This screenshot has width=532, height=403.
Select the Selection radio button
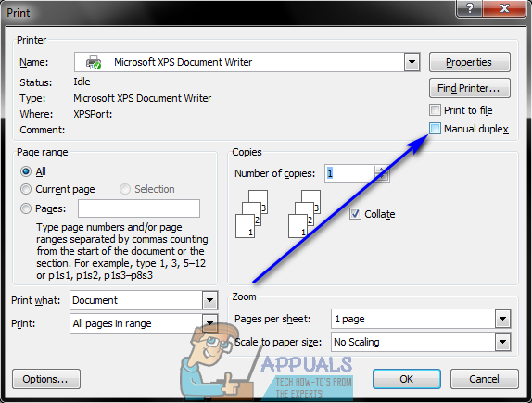(125, 189)
